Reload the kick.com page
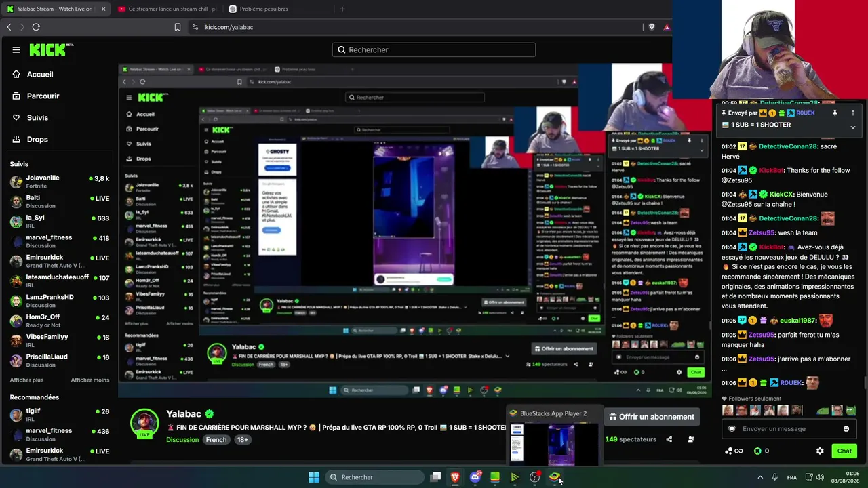The height and width of the screenshot is (488, 868). coord(36,27)
